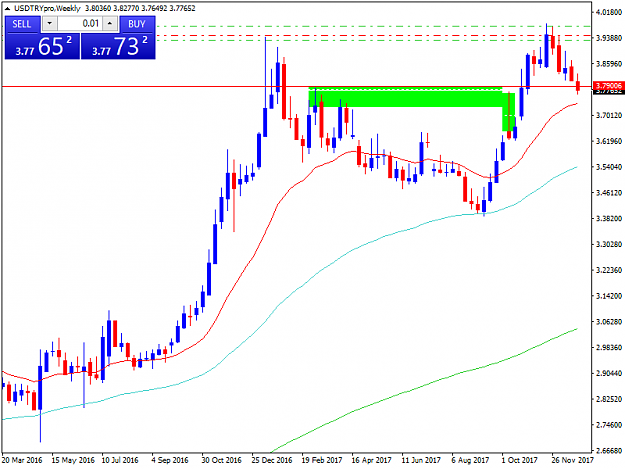Click the 19 Feb 2017 date label
The height and width of the screenshot is (469, 625).
[322, 460]
